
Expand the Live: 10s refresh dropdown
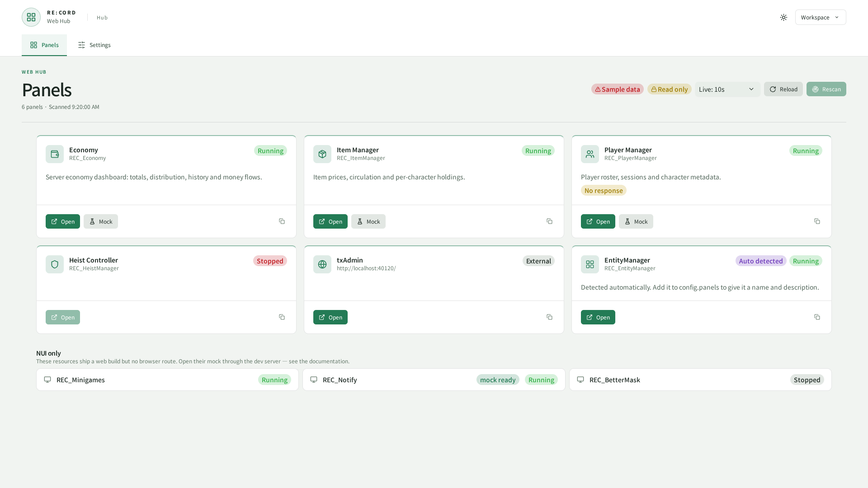[x=727, y=89]
